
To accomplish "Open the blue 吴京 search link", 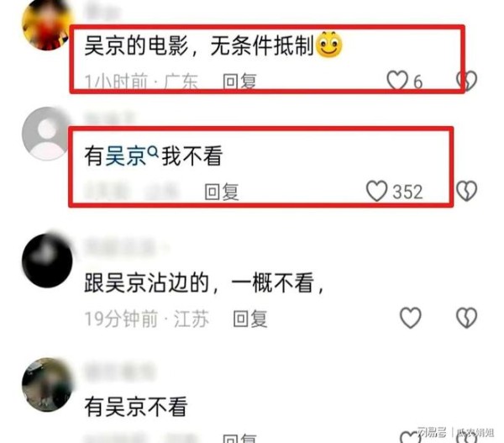I will 126,156.
